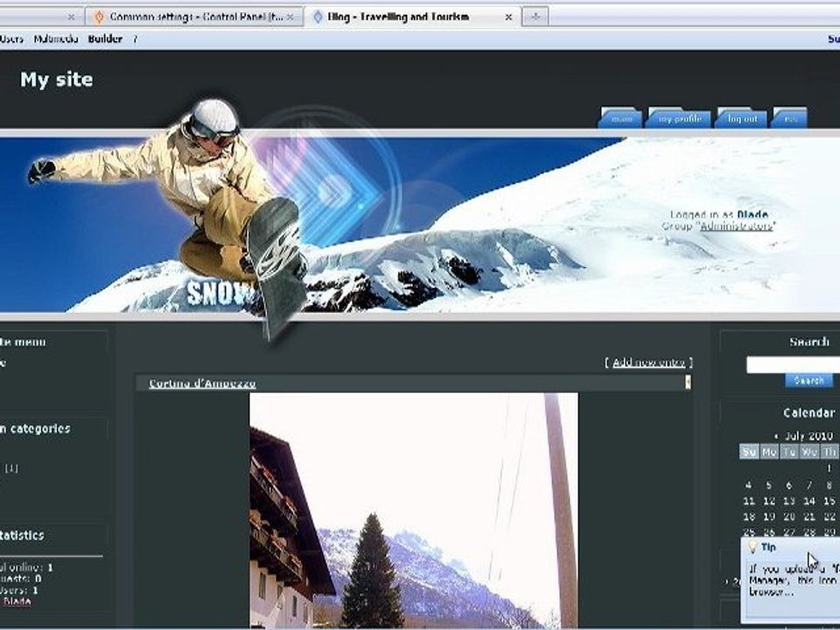This screenshot has height=630, width=840.
Task: Open the Administrators group link
Action: pos(737,226)
